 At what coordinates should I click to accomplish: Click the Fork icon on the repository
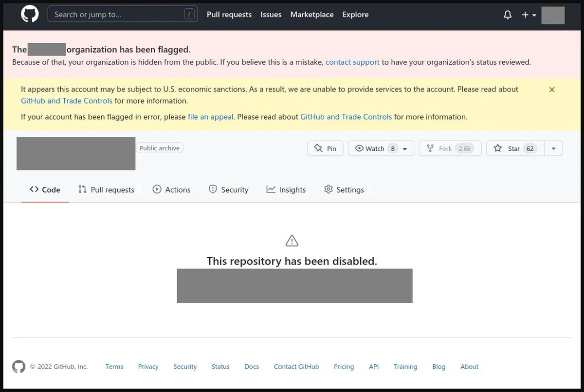(x=431, y=148)
